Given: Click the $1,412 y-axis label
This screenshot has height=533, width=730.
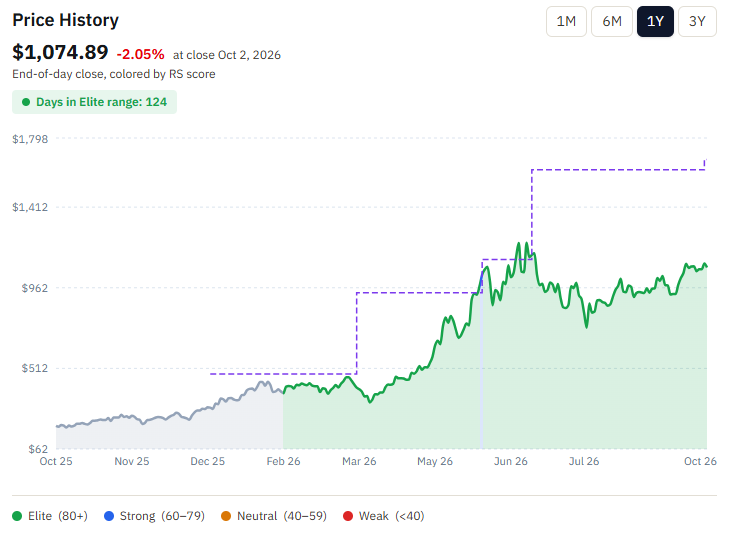Looking at the screenshot, I should coord(30,207).
